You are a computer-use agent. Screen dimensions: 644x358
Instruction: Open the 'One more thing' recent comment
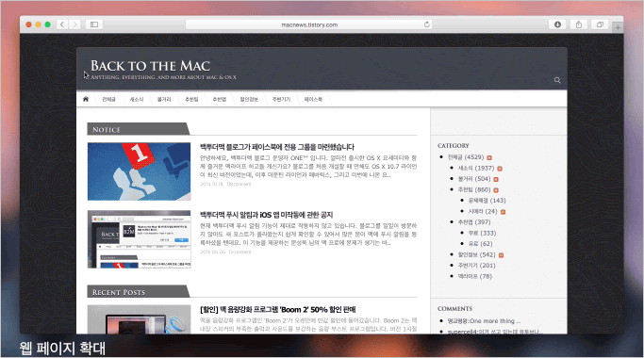tap(484, 321)
